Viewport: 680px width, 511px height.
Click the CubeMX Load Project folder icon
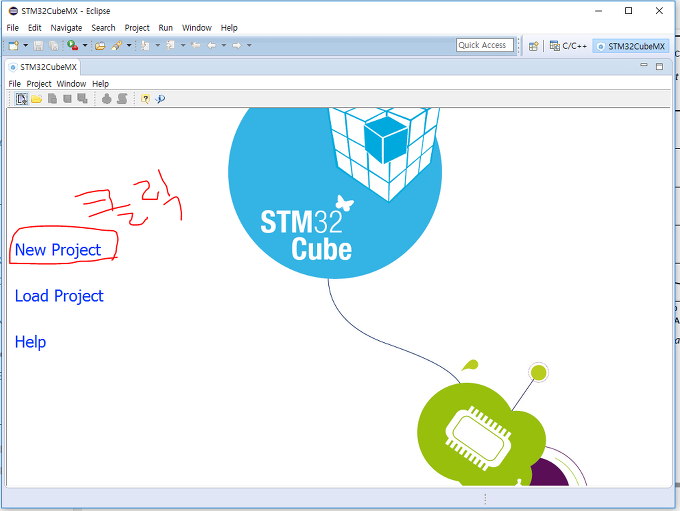37,99
